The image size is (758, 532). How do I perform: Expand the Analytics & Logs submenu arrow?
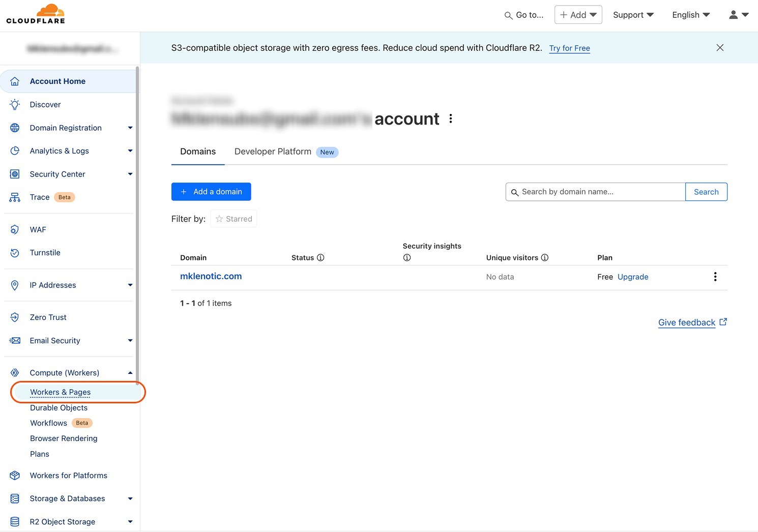[x=130, y=151]
